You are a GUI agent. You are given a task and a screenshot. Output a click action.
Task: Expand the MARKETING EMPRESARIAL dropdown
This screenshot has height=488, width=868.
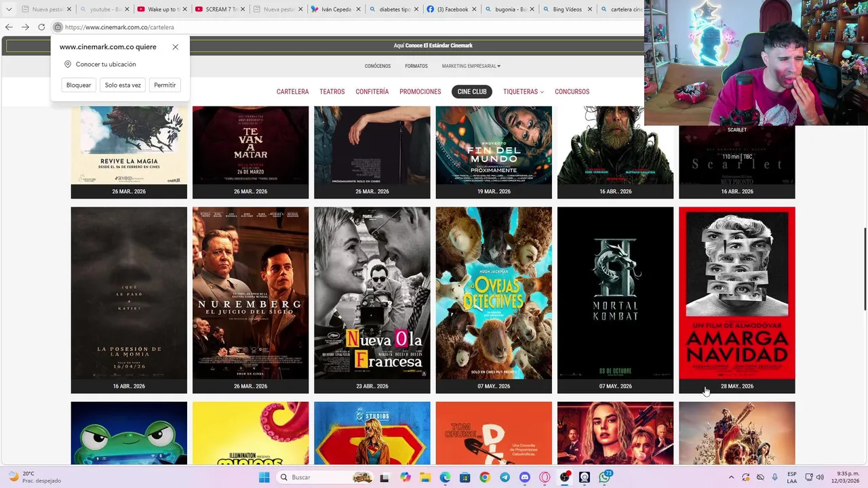pos(471,66)
